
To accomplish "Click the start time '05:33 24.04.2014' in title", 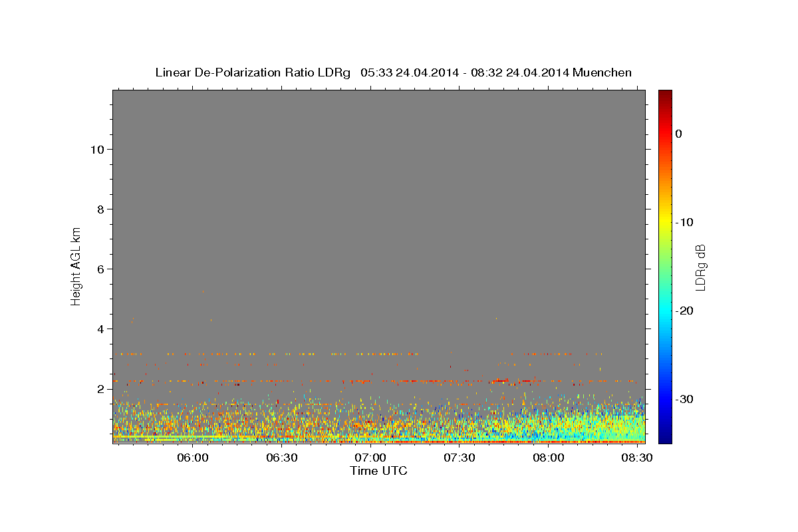I will 410,72.
